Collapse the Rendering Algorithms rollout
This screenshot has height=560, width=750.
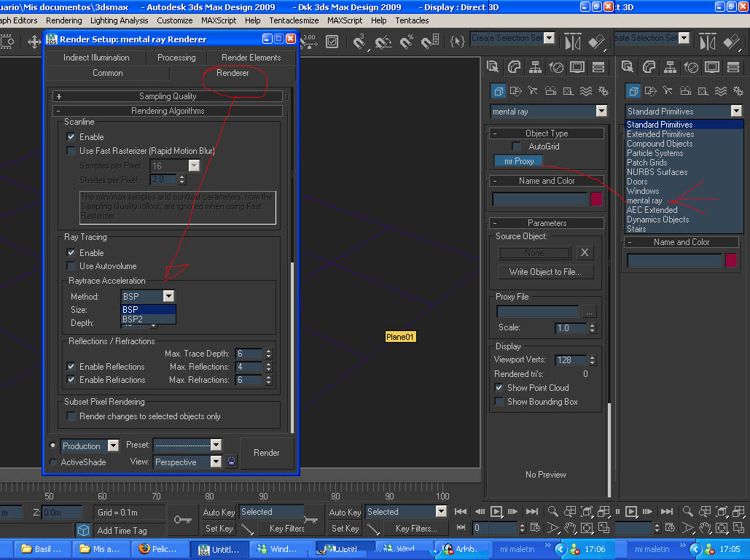point(168,111)
